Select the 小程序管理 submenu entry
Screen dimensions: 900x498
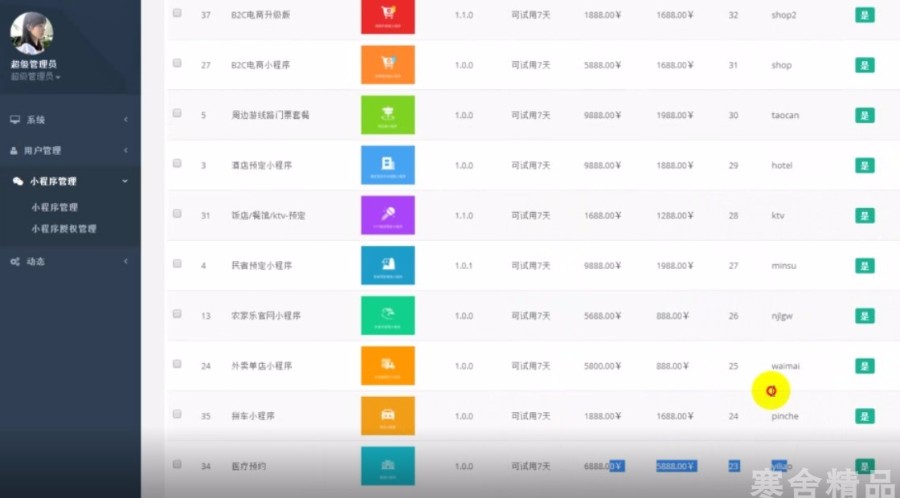click(55, 207)
